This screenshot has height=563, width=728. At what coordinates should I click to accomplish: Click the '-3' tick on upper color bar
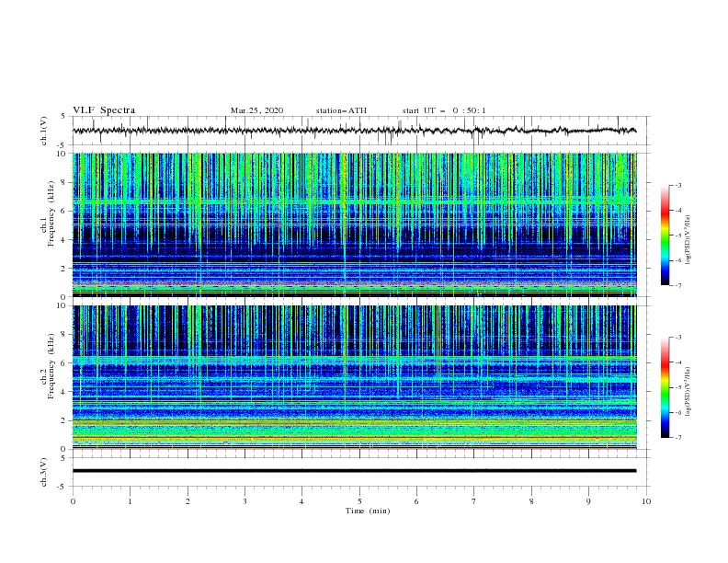678,185
